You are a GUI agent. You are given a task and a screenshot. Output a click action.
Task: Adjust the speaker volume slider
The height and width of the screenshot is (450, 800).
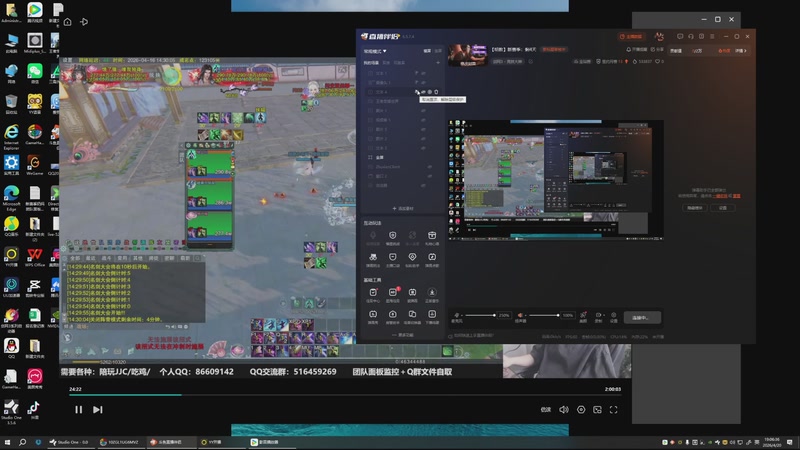click(x=544, y=315)
